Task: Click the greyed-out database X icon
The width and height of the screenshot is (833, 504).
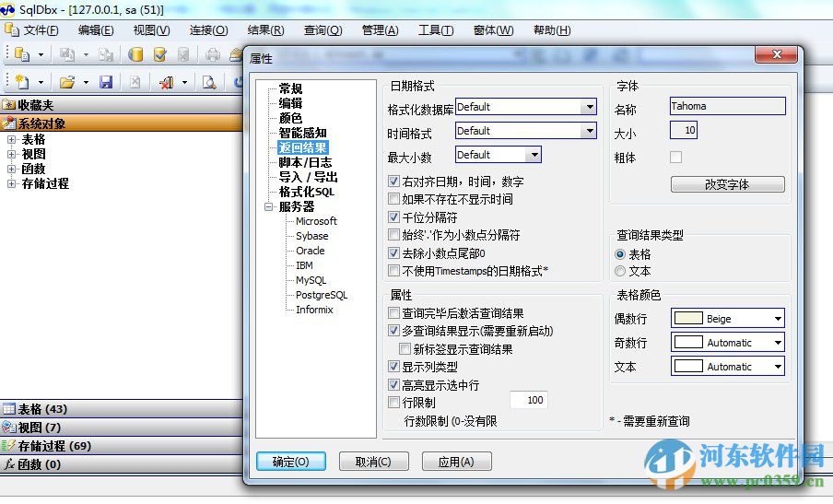Action: pyautogui.click(x=182, y=54)
